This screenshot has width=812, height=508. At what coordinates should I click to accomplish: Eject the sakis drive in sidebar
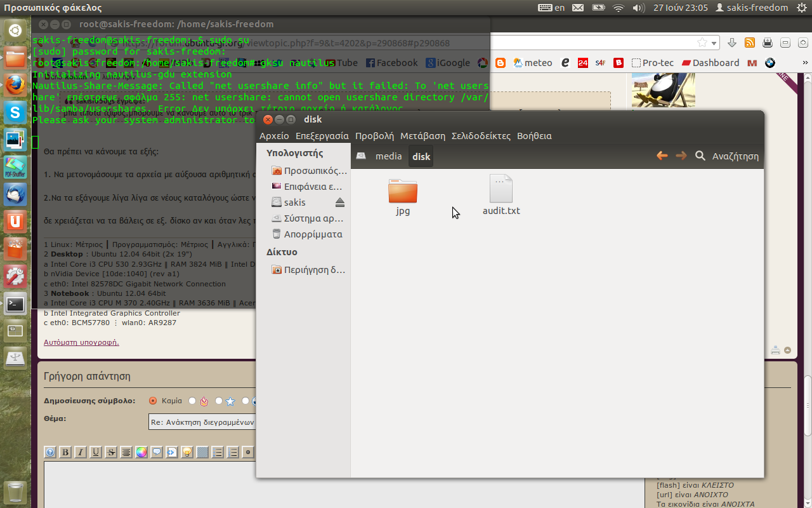coord(339,203)
